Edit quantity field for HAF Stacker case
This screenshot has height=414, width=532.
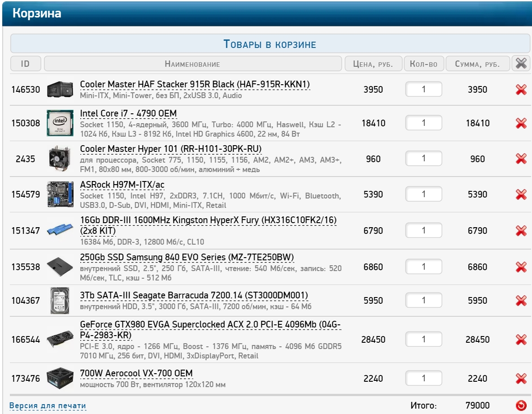coord(423,90)
